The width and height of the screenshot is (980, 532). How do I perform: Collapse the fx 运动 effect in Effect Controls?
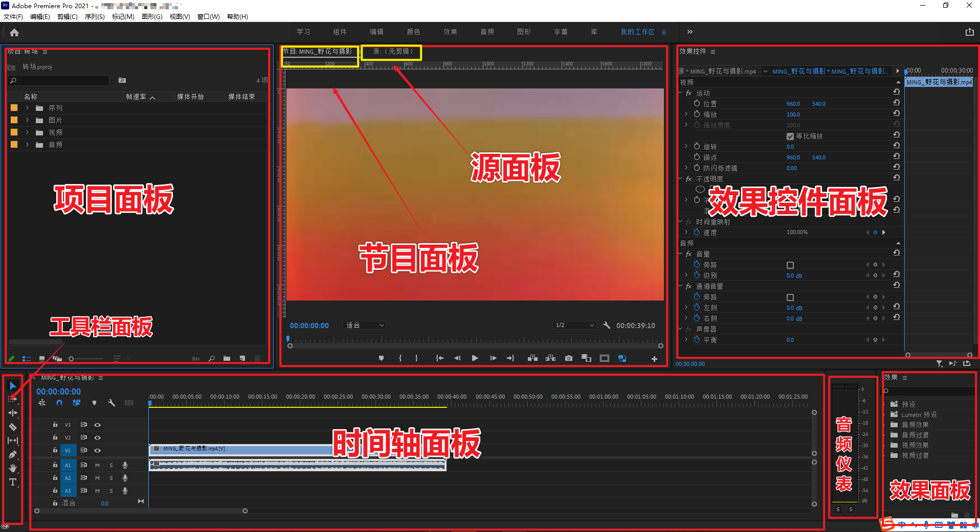(680, 92)
